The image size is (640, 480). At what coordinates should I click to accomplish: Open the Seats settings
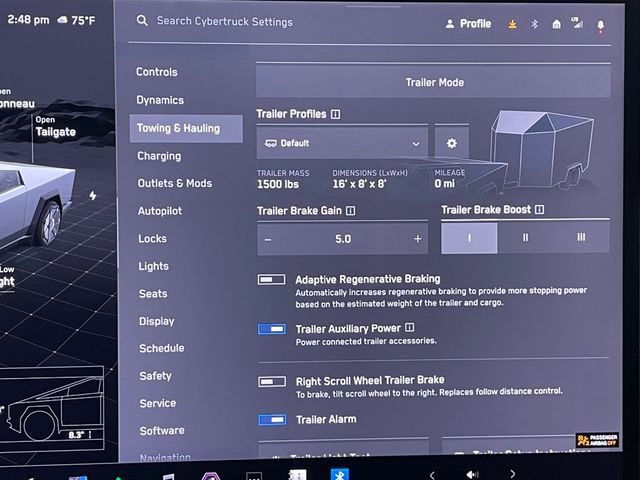pos(153,293)
